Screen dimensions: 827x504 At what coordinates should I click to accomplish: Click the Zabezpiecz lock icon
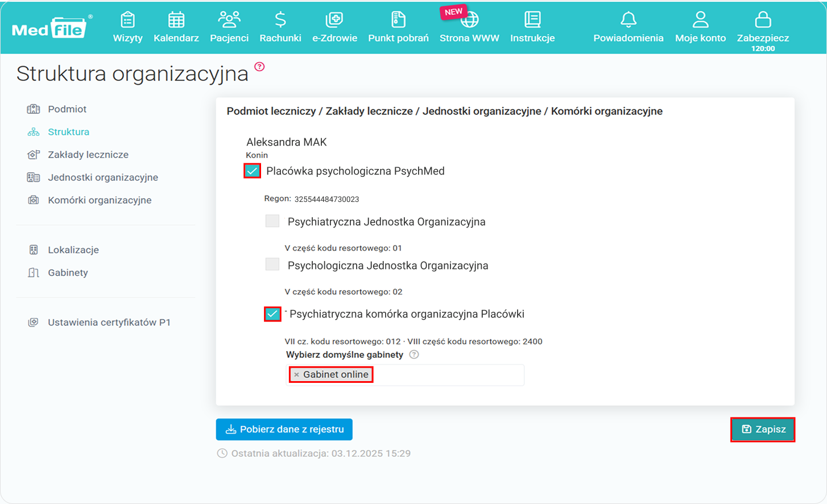[762, 20]
